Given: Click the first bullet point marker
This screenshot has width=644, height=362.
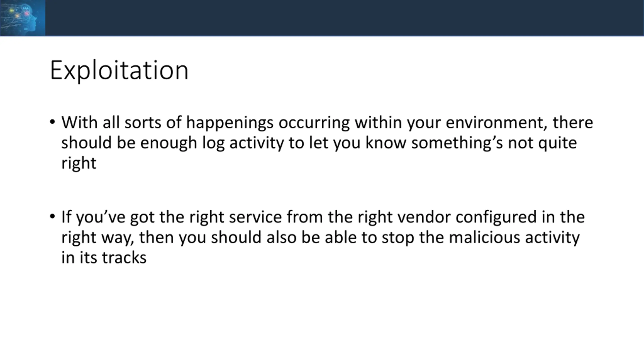Looking at the screenshot, I should pyautogui.click(x=52, y=122).
